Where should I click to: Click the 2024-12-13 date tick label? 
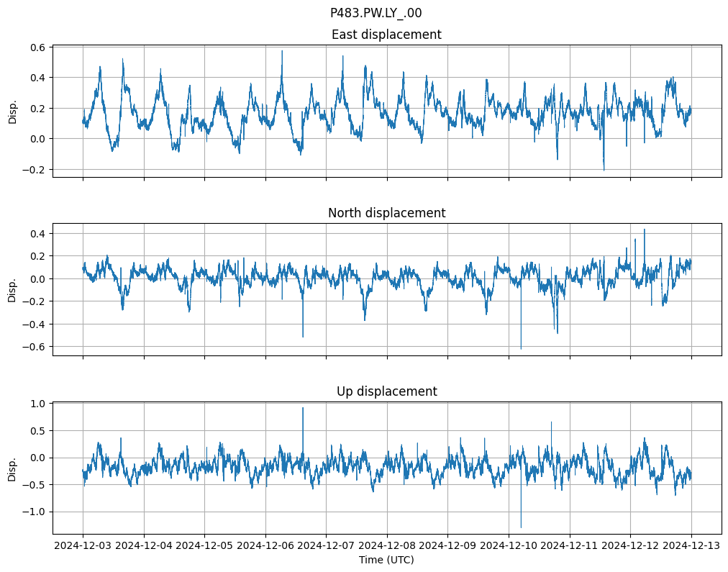691,546
